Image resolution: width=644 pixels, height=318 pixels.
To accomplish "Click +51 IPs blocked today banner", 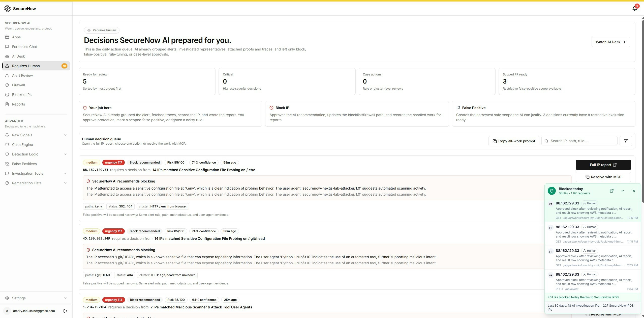I will (593, 297).
